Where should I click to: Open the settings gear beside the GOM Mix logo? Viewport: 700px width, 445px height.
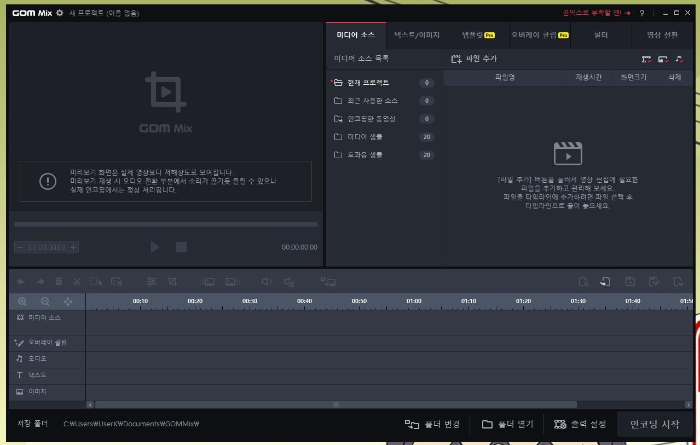(x=59, y=13)
